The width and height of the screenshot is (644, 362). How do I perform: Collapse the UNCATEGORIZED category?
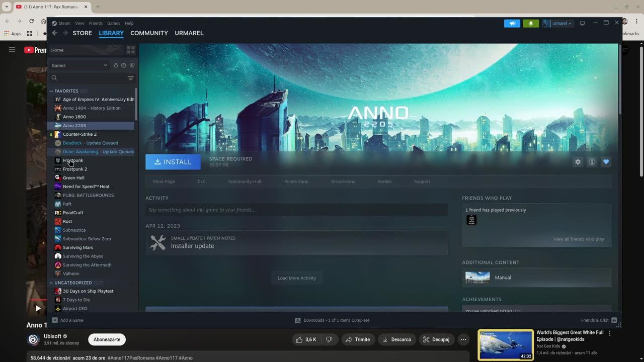coord(51,283)
